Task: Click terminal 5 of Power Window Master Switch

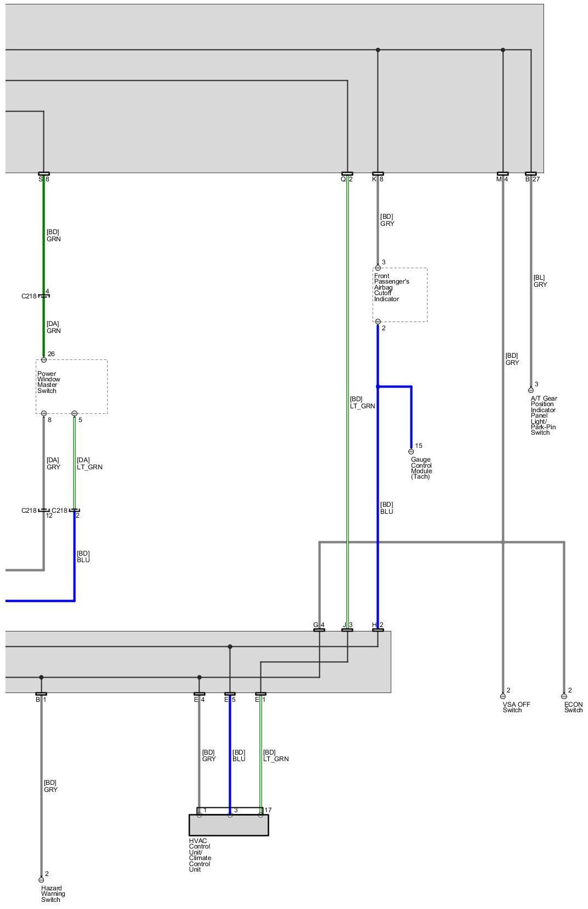Action: click(x=75, y=413)
